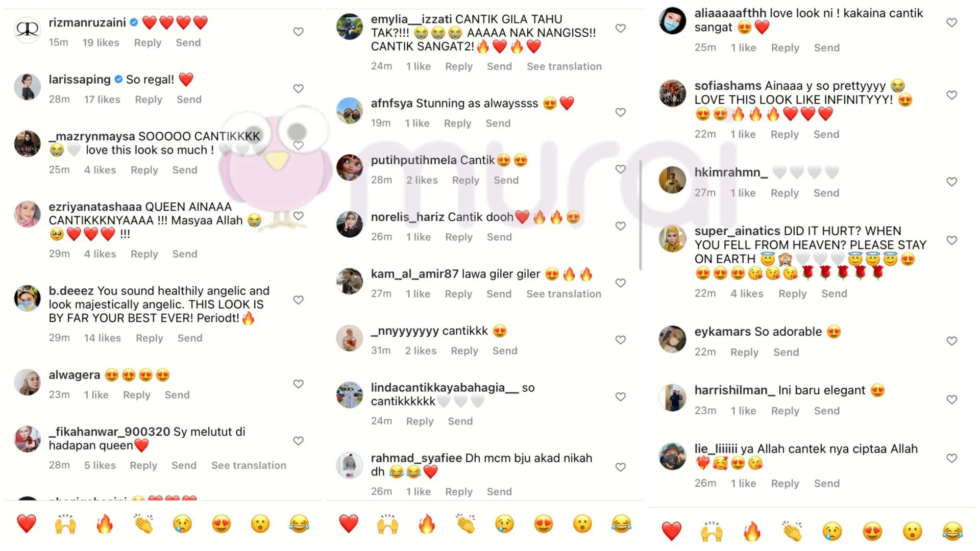This screenshot has width=980, height=551.
Task: Show translation of kam_al_amir87's comment
Action: tap(563, 294)
